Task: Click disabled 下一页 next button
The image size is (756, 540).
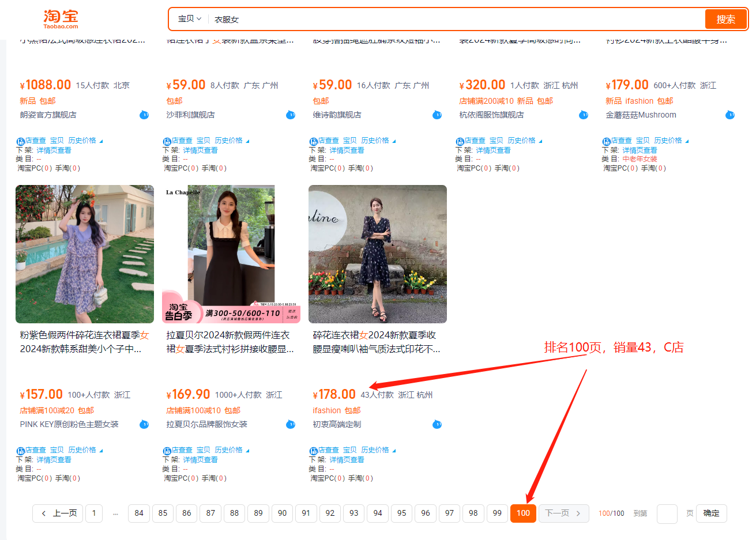Action: [563, 513]
